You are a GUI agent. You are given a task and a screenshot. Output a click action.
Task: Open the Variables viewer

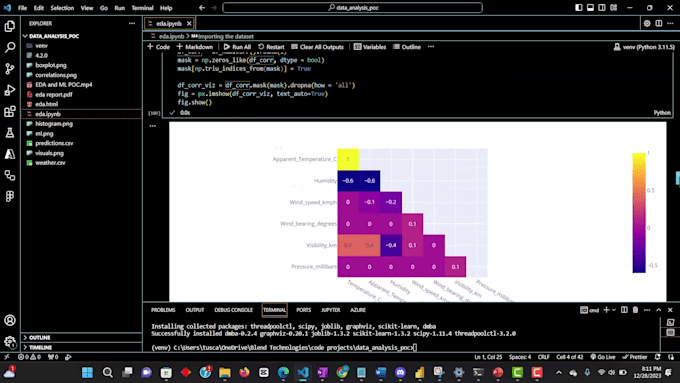pyautogui.click(x=369, y=47)
